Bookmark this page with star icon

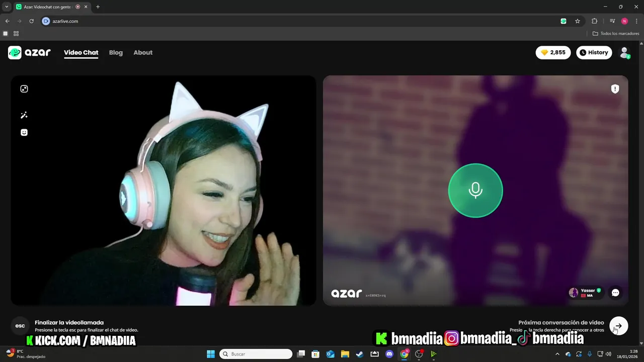[578, 21]
